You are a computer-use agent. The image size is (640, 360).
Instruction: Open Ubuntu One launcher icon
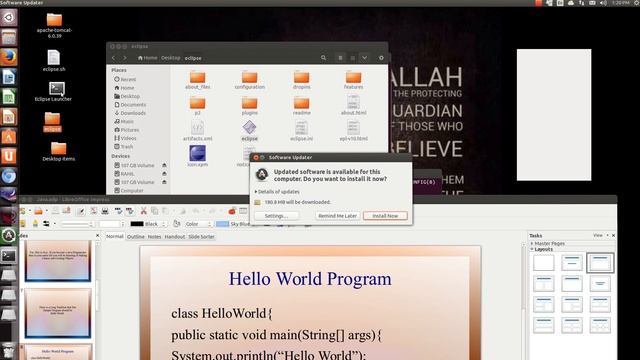pos(9,156)
